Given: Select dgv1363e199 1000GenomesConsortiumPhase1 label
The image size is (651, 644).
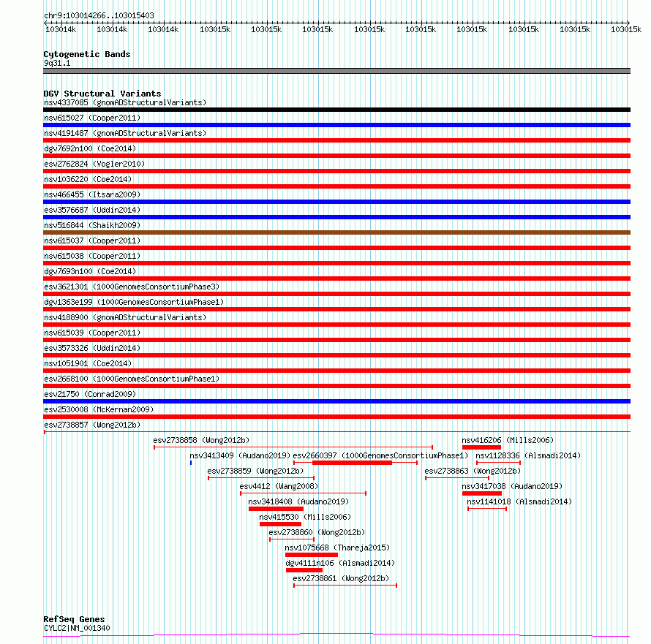Looking at the screenshot, I should (x=134, y=302).
